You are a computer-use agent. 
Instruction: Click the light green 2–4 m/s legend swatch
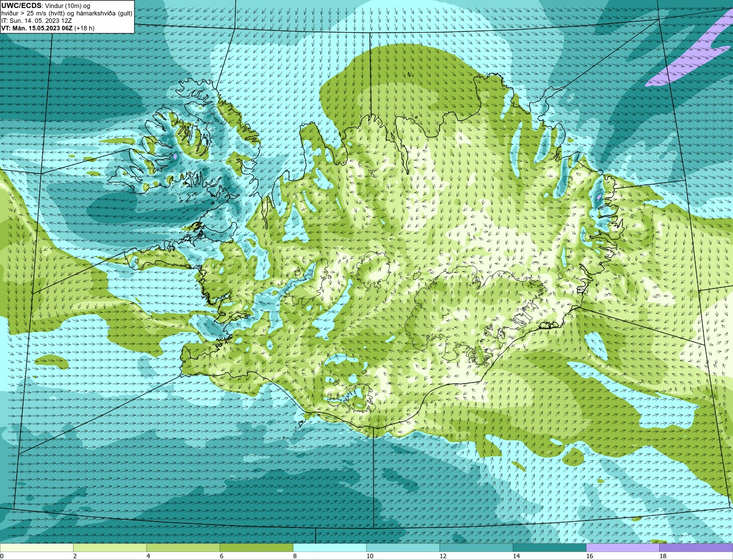pos(110,548)
